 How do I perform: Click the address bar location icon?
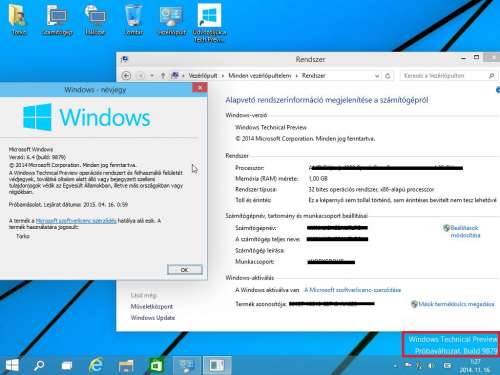174,76
